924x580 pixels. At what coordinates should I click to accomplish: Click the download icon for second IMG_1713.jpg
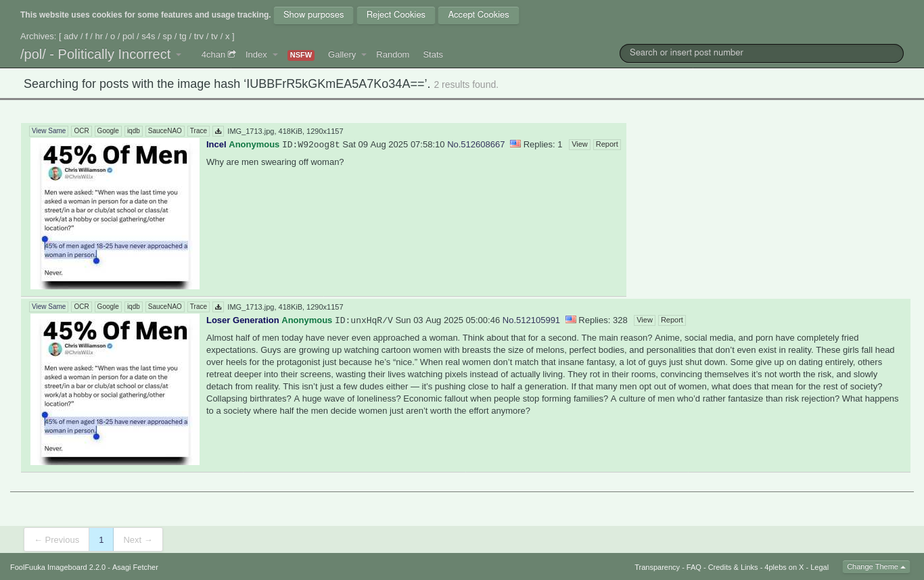click(218, 307)
